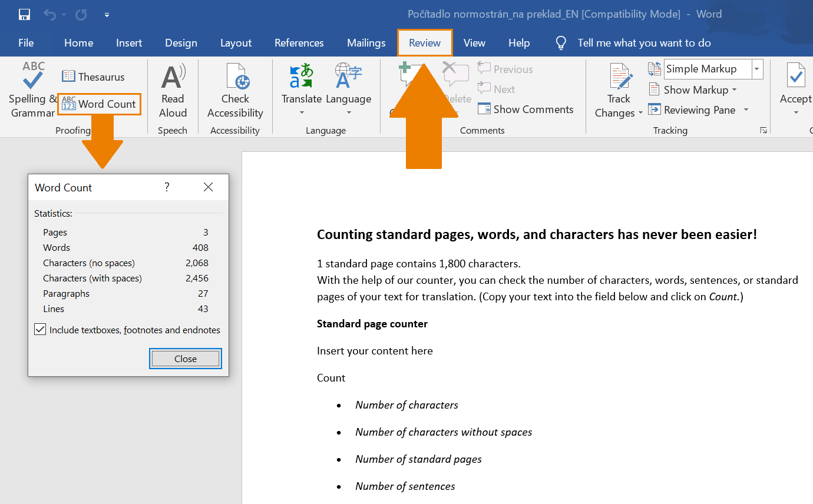The width and height of the screenshot is (813, 504).
Task: Open the Reviewing Pane dropdown arrow
Action: pos(745,110)
